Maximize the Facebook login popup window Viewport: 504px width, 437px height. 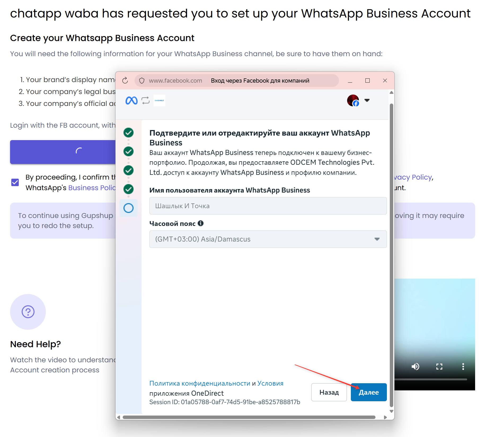(368, 81)
